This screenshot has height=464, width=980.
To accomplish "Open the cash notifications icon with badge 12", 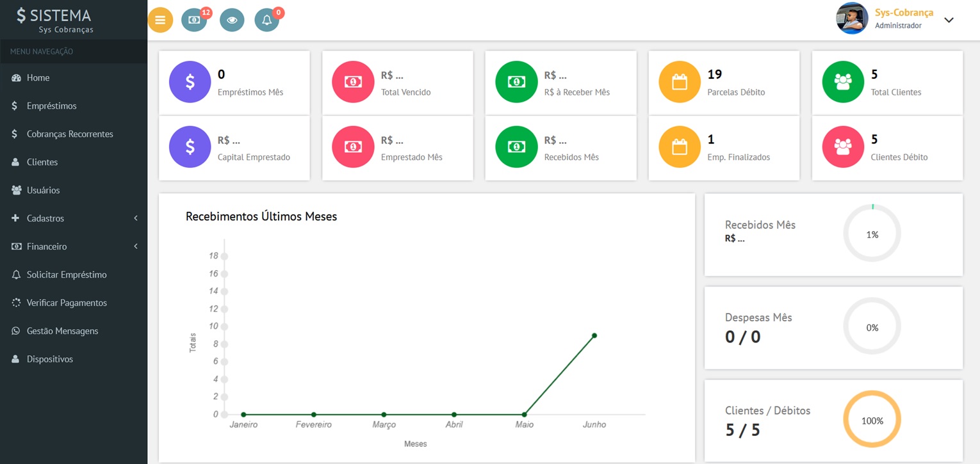I will click(194, 20).
